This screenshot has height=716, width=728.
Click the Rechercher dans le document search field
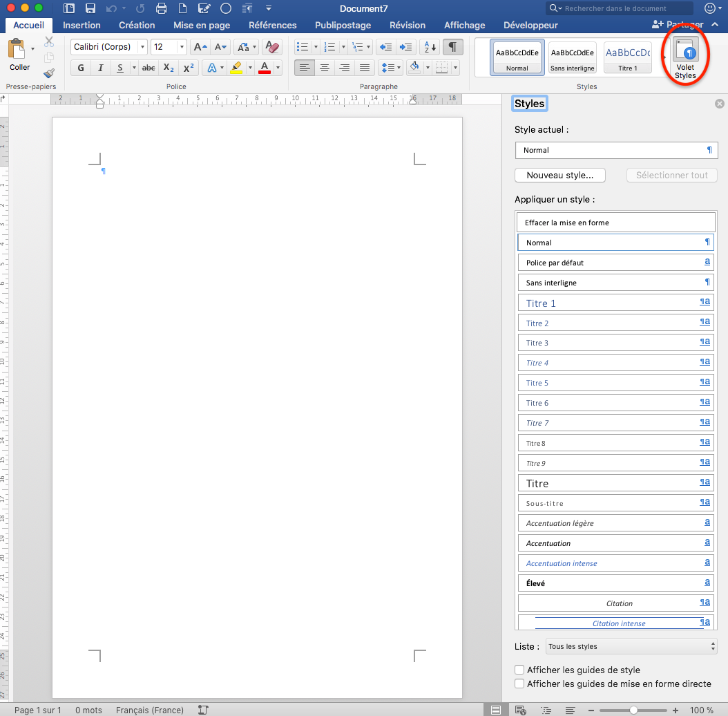tap(620, 8)
